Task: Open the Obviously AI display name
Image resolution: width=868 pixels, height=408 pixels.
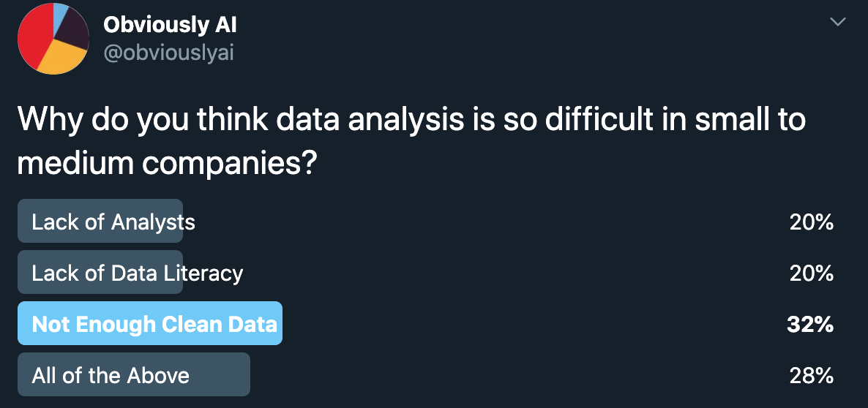Action: click(170, 24)
